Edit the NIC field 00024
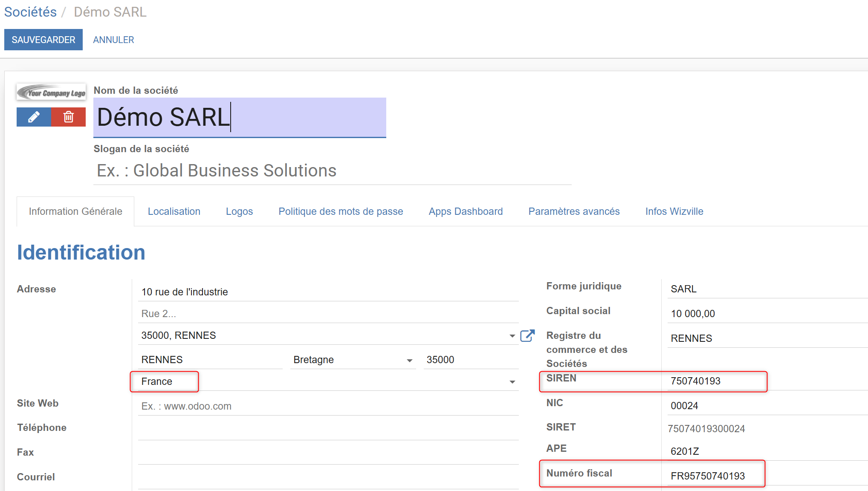This screenshot has width=868, height=491. (767, 406)
